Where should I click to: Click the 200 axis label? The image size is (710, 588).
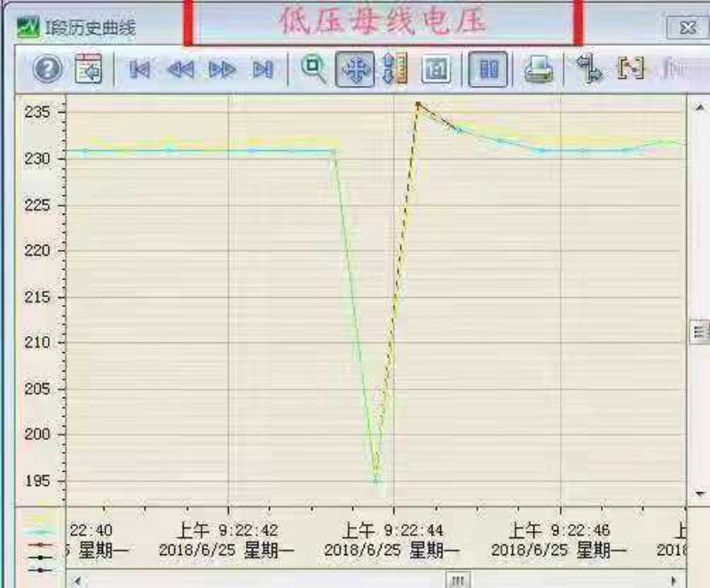point(37,434)
